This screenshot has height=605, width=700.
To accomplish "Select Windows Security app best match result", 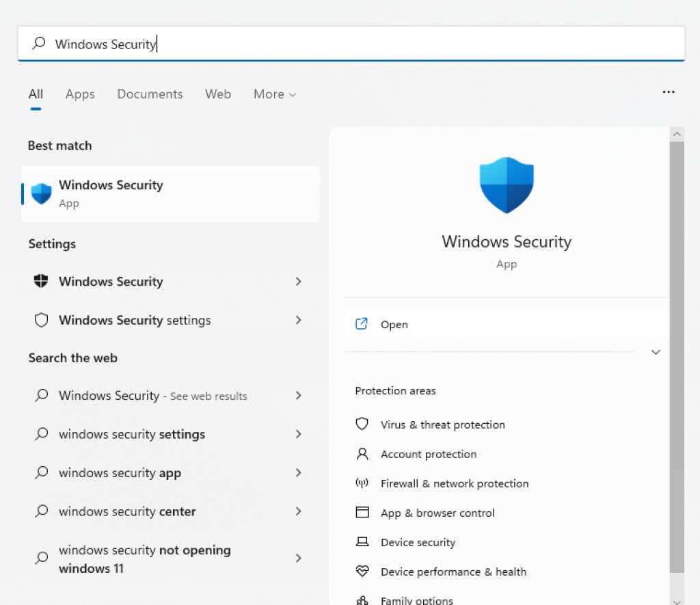I will (170, 193).
